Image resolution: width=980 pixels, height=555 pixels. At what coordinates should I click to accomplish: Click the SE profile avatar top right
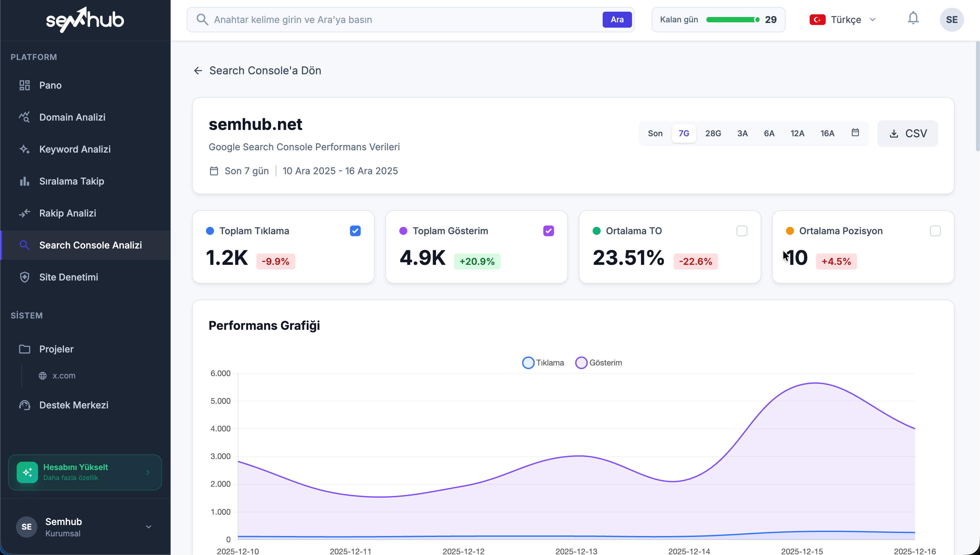tap(951, 19)
